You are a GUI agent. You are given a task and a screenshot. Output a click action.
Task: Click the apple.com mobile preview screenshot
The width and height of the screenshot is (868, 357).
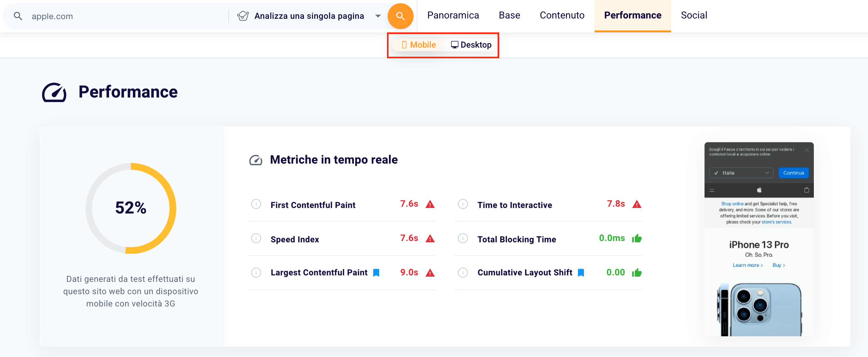point(759,239)
